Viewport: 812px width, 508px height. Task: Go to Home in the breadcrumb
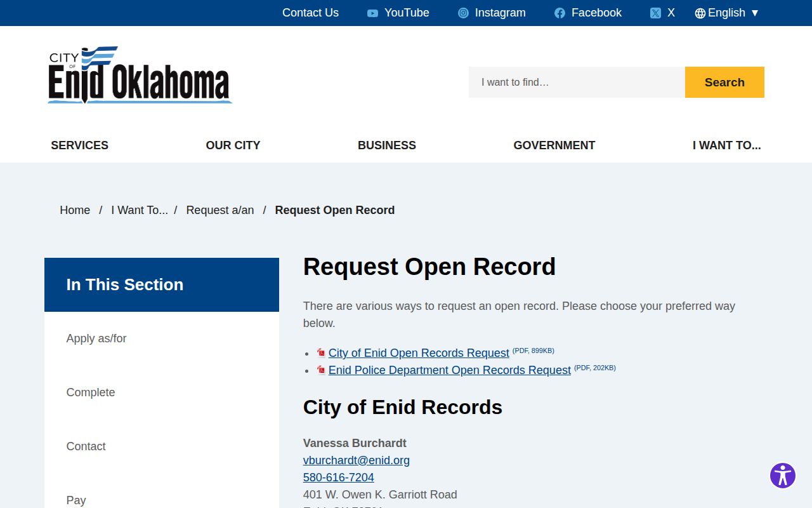pos(75,210)
